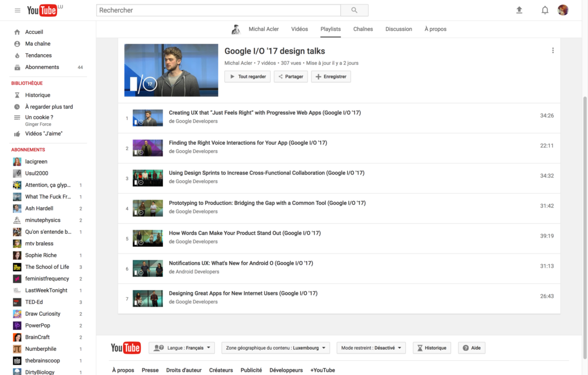Switch to the Discussion tab
Image resolution: width=588 pixels, height=375 pixels.
tap(399, 29)
